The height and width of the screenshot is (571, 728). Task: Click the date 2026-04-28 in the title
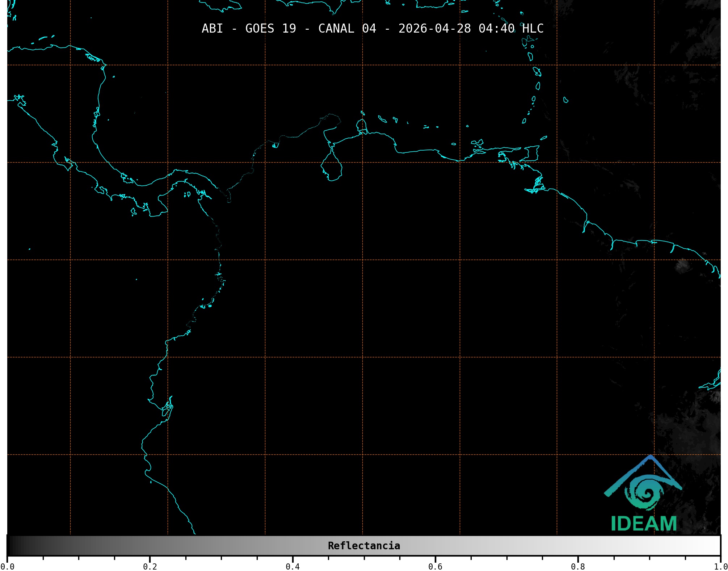[x=434, y=29]
